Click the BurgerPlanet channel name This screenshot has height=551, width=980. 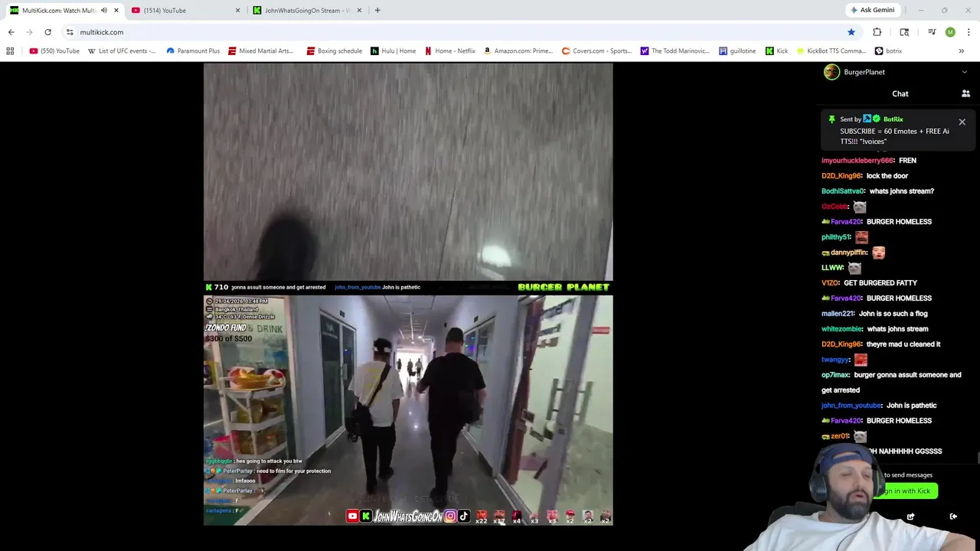pos(864,72)
